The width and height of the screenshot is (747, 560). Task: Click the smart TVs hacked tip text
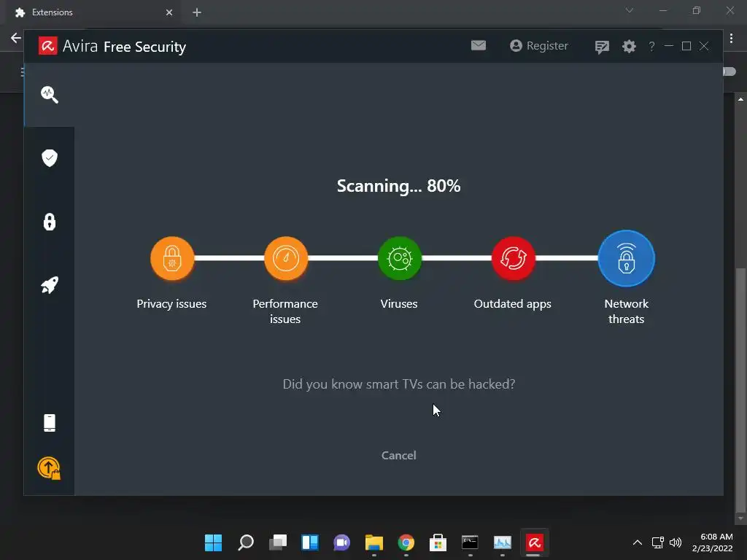399,384
